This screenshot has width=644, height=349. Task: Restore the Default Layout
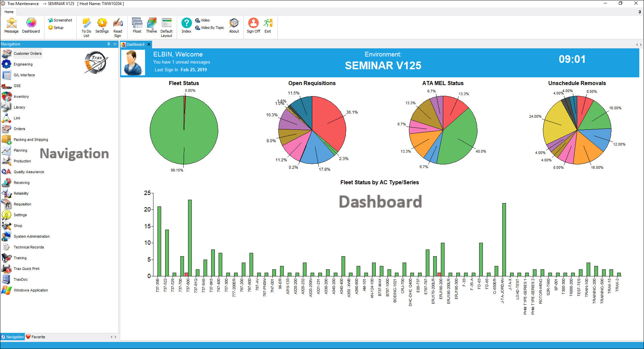167,28
